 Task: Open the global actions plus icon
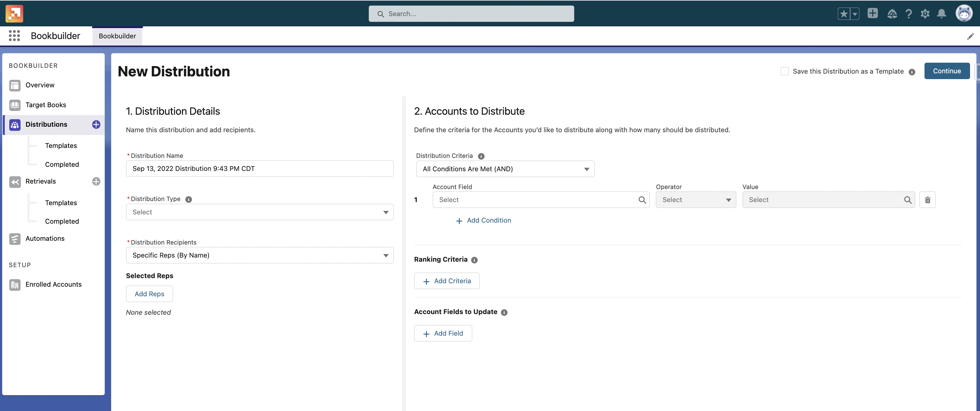[x=872, y=13]
